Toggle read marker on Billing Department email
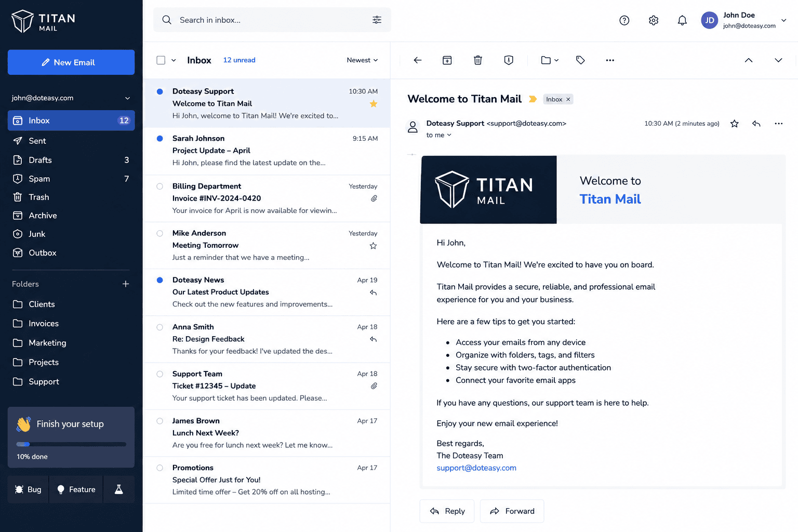 (x=160, y=187)
